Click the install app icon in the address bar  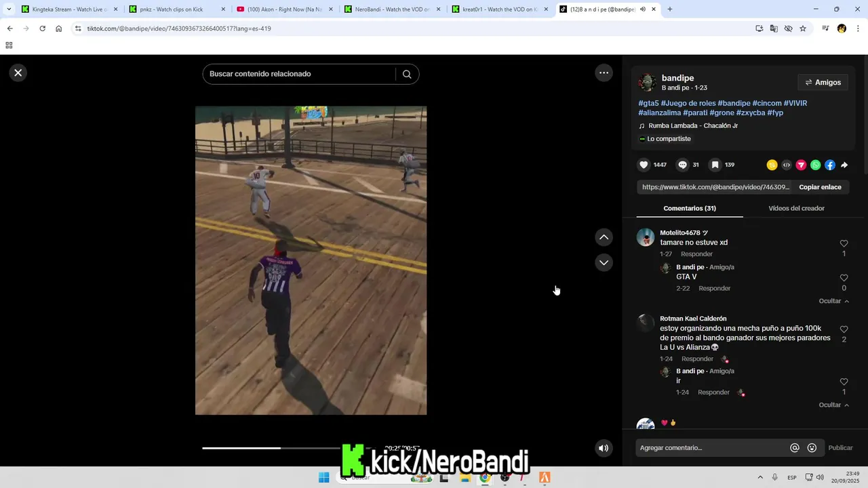tap(759, 28)
